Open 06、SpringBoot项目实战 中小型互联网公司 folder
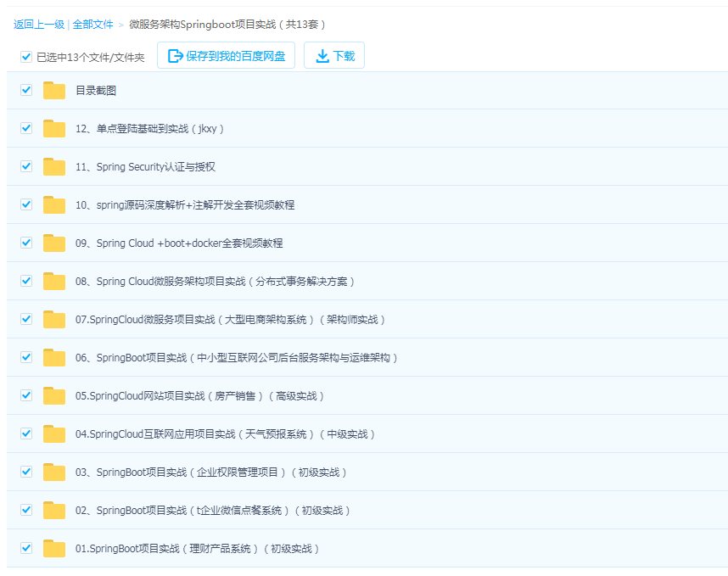This screenshot has height=576, width=728. click(237, 357)
